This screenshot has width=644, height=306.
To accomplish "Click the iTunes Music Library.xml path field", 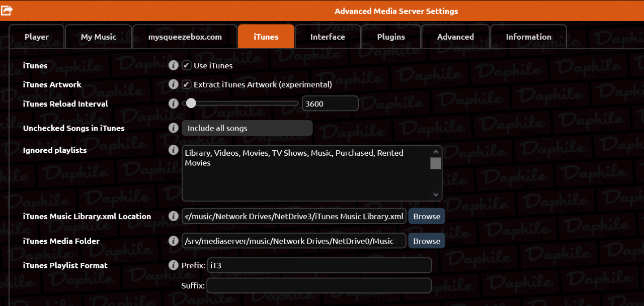I will click(x=294, y=217).
